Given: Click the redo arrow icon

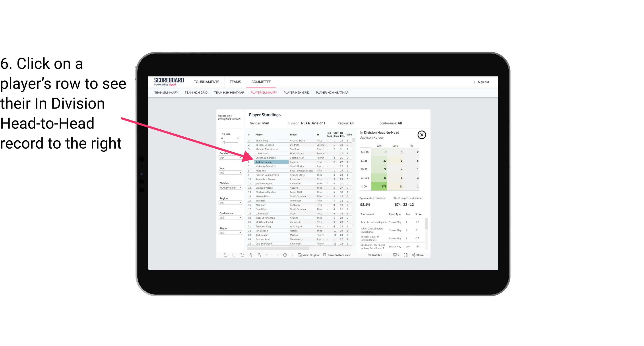Looking at the screenshot, I should click(234, 256).
